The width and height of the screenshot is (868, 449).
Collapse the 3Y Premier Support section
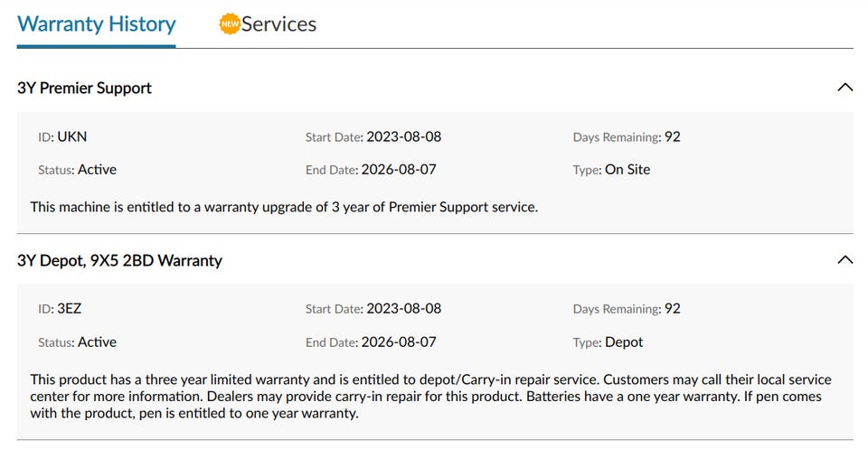pyautogui.click(x=844, y=88)
